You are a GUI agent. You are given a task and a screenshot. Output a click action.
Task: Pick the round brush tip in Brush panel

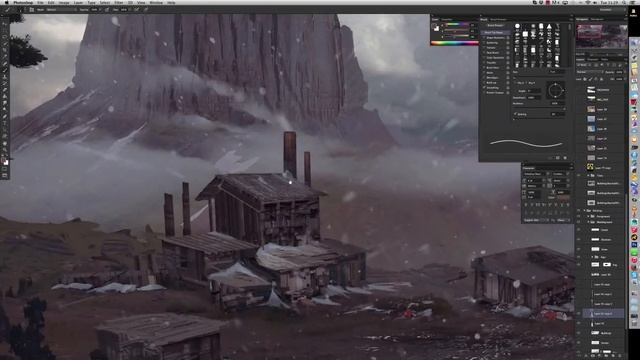click(x=517, y=26)
